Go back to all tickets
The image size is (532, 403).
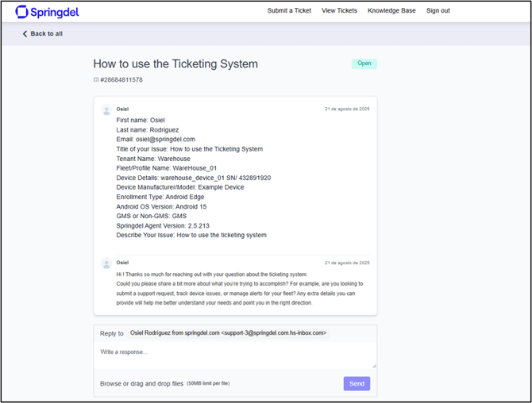pos(43,33)
